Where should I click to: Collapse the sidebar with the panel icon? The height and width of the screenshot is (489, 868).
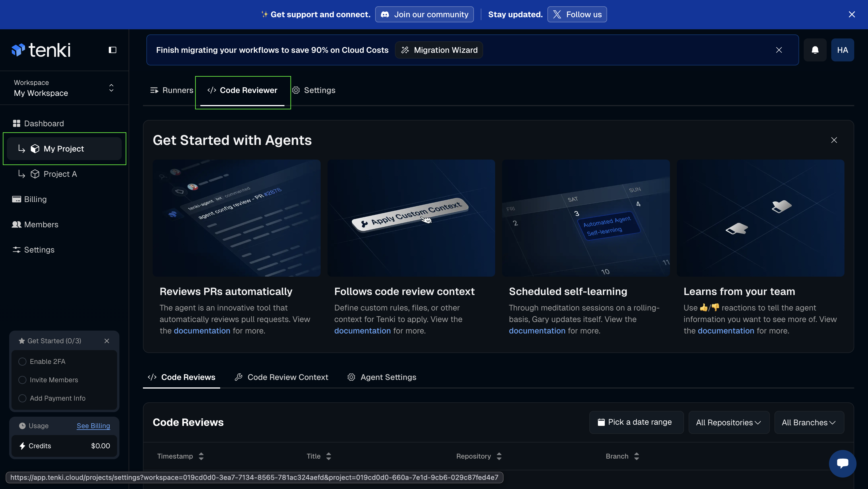point(113,50)
